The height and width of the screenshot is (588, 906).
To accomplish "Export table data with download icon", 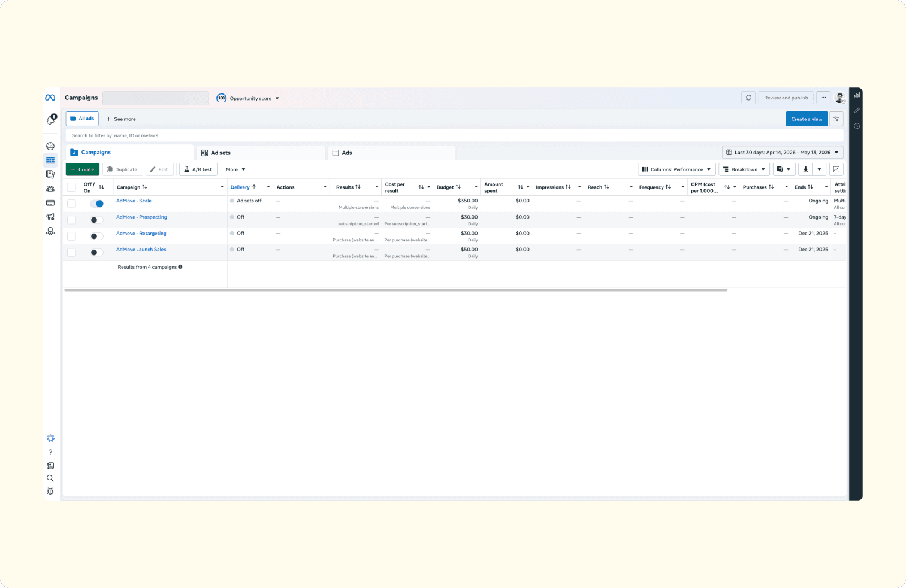I will click(805, 169).
